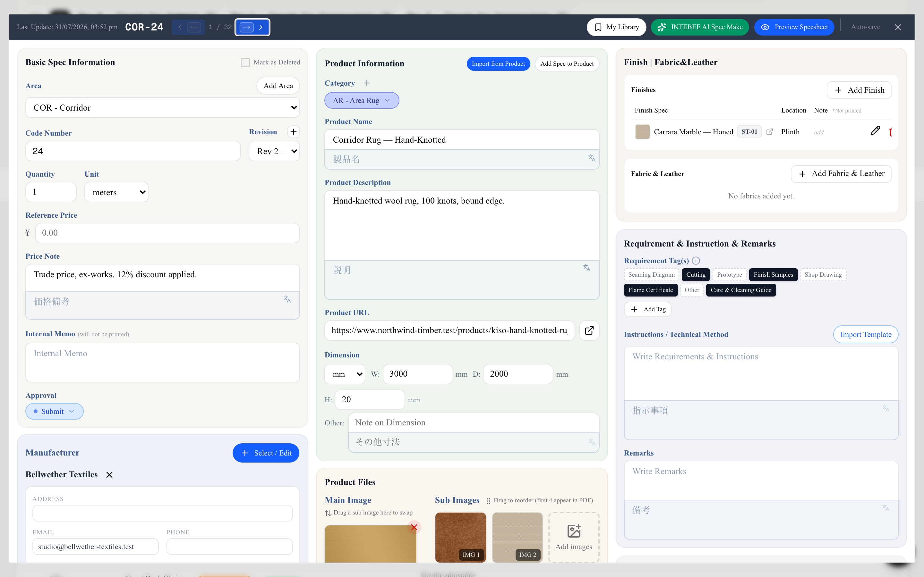Check the Mark as Deleted checkbox

(245, 62)
